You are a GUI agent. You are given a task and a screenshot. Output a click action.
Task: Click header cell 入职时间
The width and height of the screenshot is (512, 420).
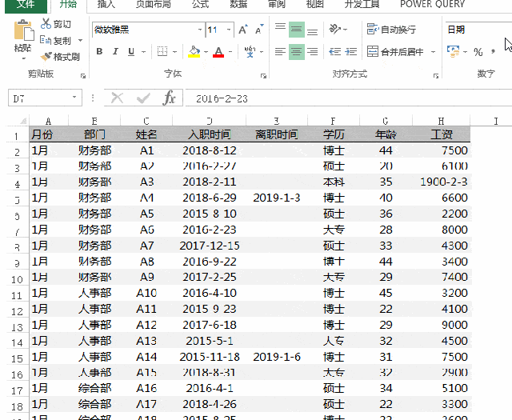pos(210,134)
